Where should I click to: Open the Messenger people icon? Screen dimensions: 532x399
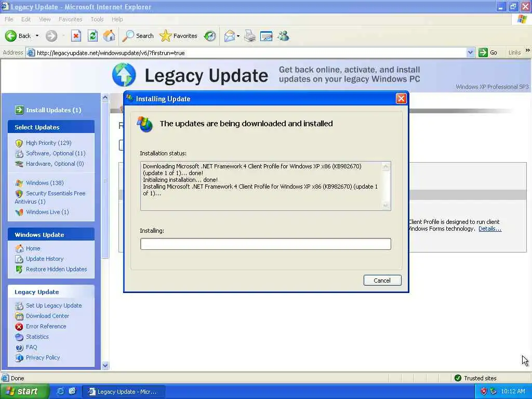pyautogui.click(x=283, y=36)
